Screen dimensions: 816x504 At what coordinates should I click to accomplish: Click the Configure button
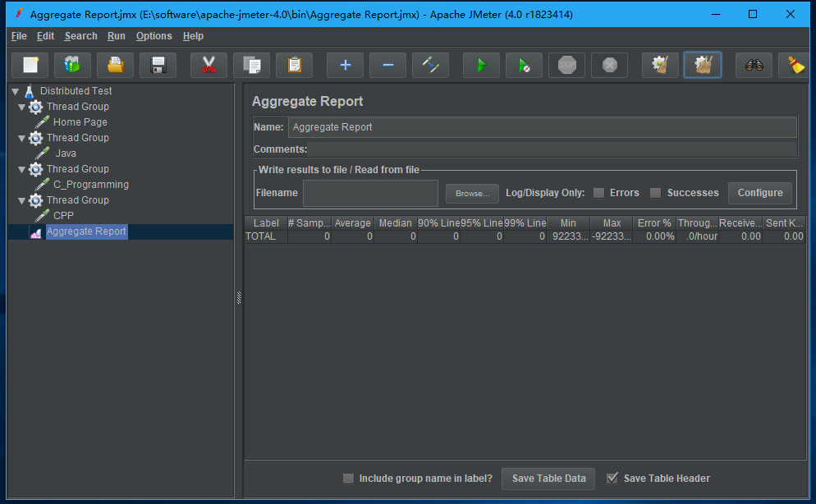click(759, 193)
